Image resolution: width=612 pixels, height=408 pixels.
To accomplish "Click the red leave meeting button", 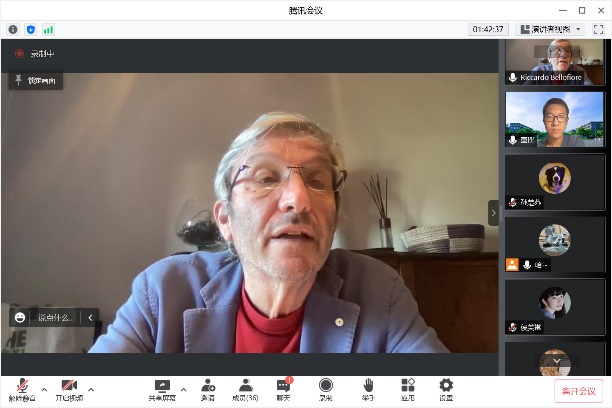I will click(x=578, y=391).
